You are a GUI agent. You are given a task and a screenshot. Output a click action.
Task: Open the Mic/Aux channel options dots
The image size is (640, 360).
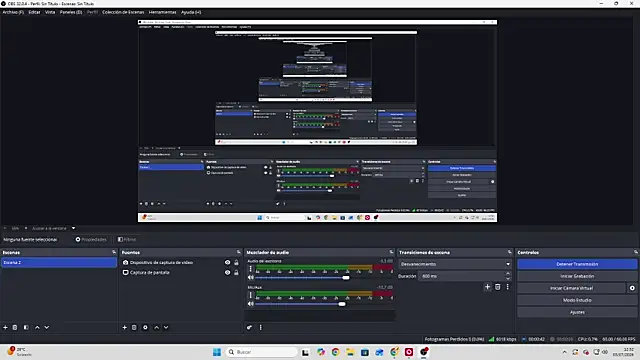[251, 295]
